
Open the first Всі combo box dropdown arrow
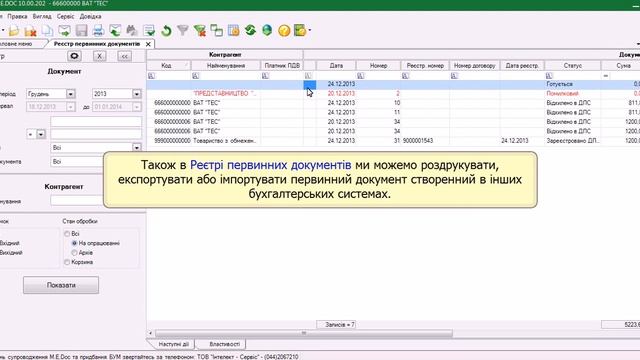137,147
